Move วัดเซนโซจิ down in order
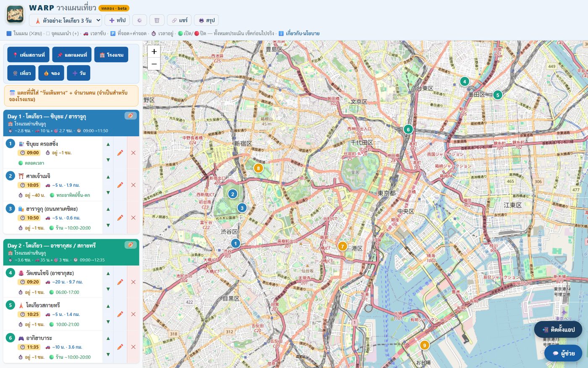588x368 pixels. [x=108, y=289]
